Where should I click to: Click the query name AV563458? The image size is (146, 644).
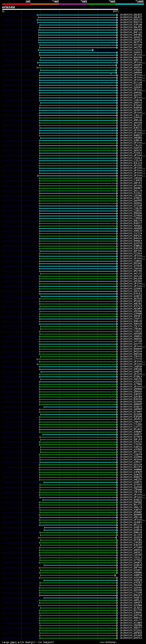pos(8,7)
